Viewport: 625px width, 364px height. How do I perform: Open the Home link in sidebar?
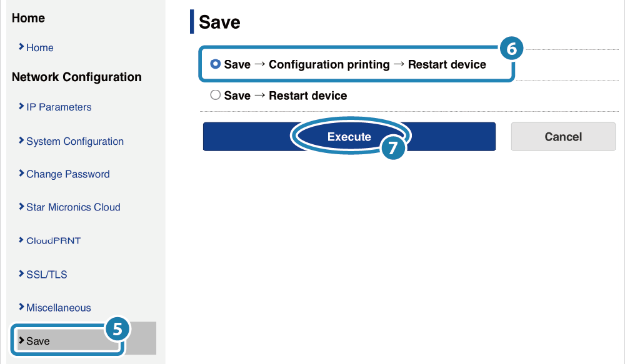pyautogui.click(x=40, y=47)
